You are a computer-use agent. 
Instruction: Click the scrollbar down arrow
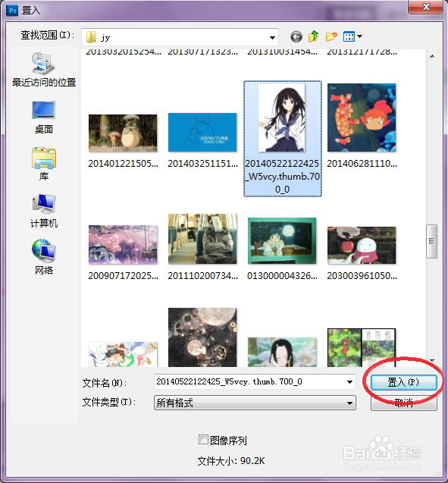(x=432, y=360)
